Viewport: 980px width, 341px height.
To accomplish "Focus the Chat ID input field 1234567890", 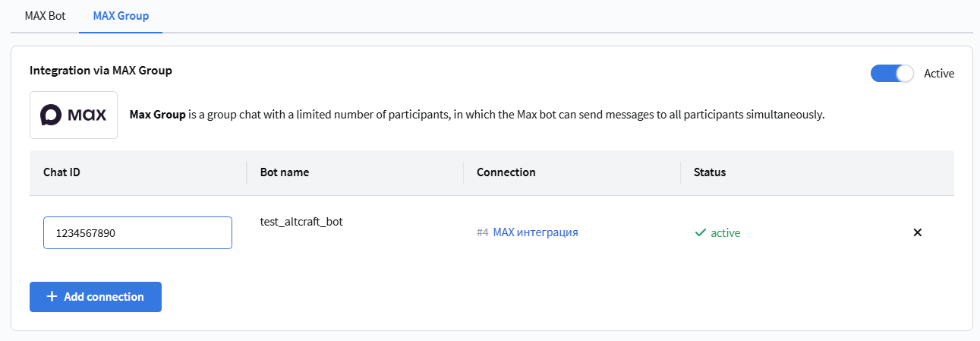I will (137, 233).
